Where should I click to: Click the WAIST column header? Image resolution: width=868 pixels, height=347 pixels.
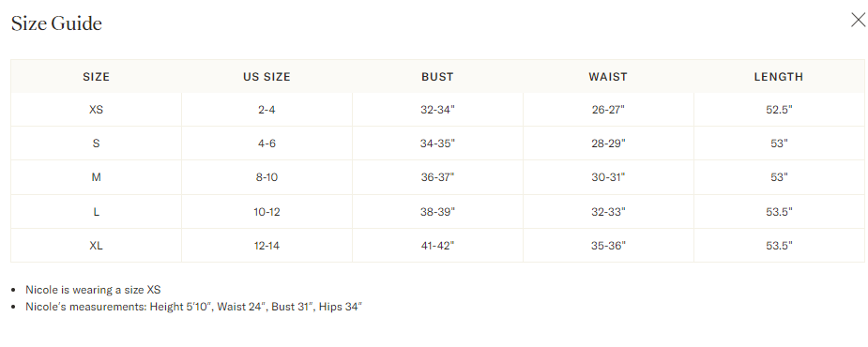(608, 77)
